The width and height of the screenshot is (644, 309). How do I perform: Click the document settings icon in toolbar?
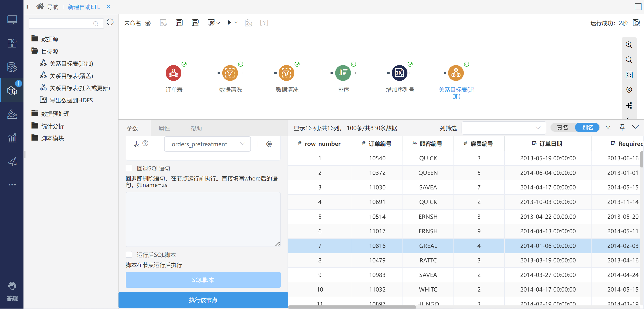tap(163, 23)
